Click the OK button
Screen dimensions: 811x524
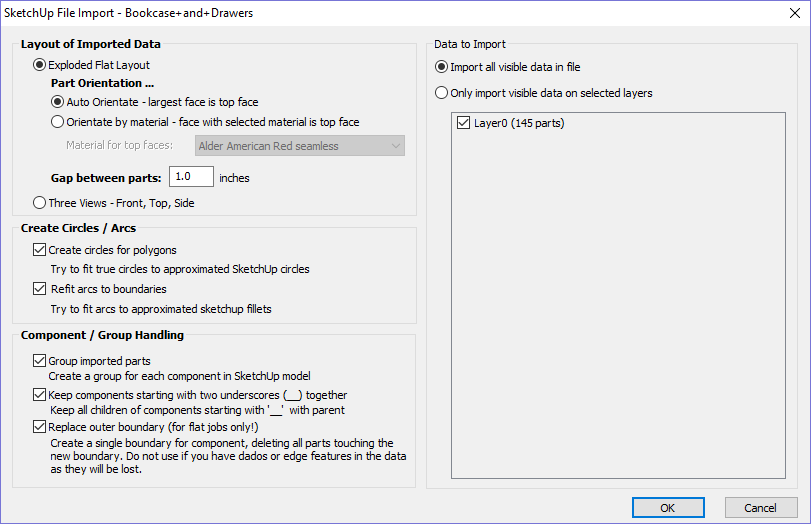(668, 507)
